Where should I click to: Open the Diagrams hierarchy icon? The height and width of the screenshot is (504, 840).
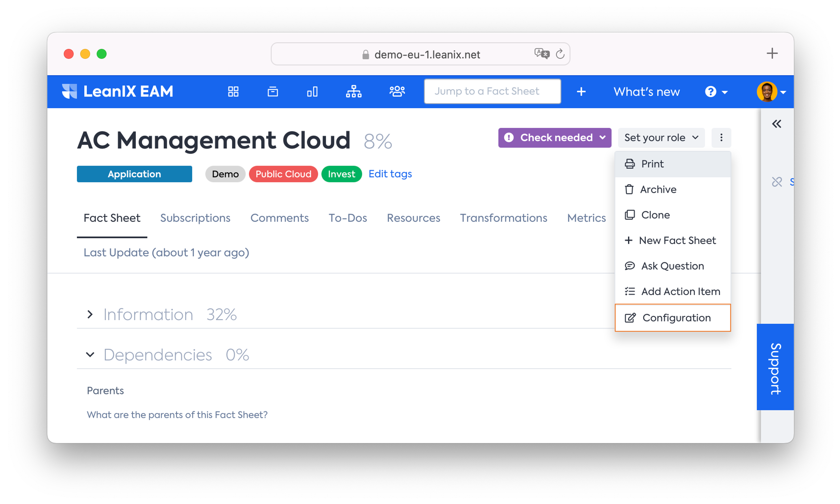coord(353,91)
